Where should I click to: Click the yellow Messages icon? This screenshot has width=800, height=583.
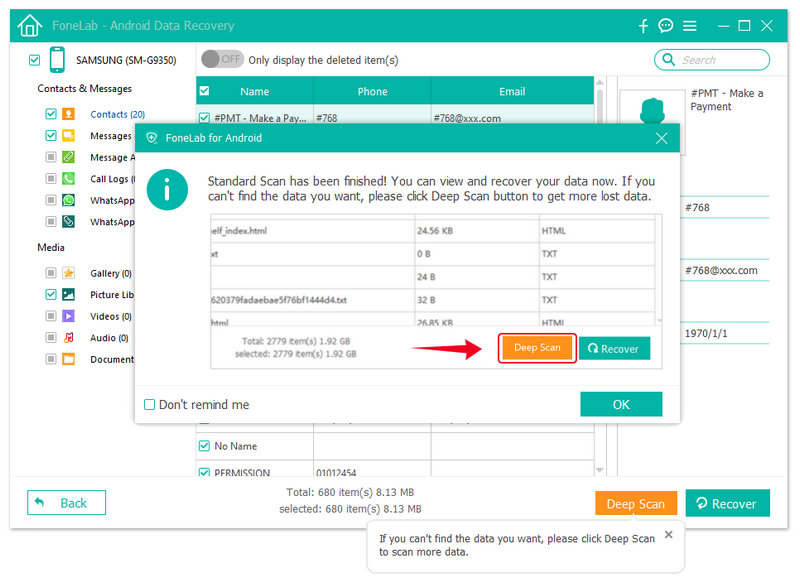[x=68, y=135]
